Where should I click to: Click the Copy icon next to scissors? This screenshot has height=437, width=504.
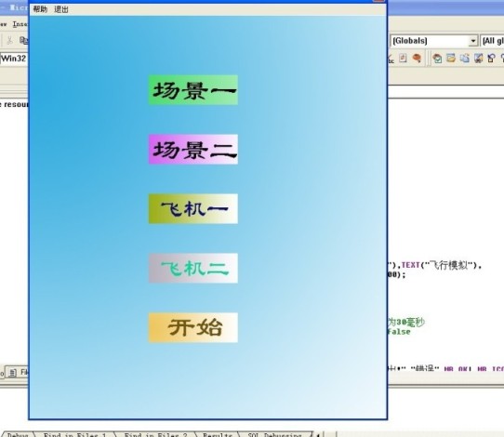click(x=24, y=40)
